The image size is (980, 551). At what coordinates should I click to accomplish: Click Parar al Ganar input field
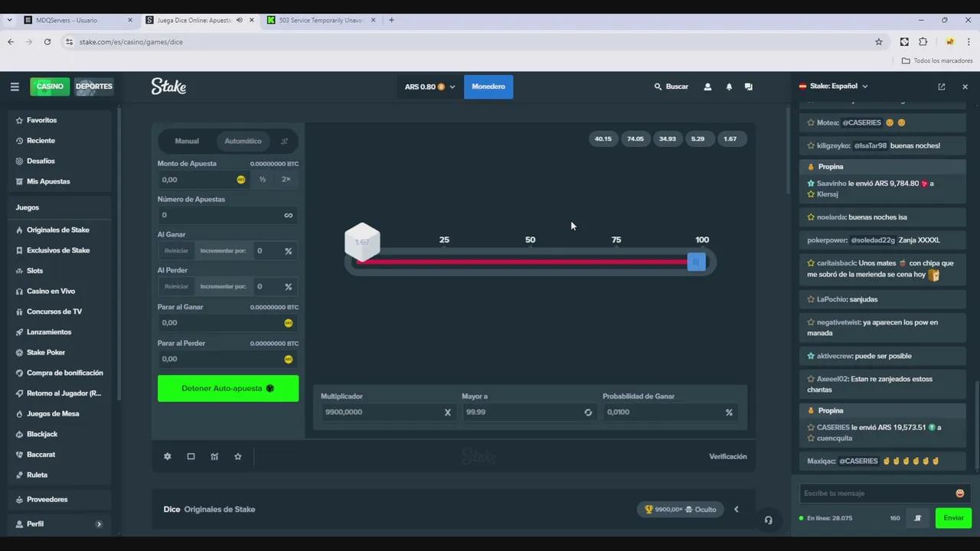tap(228, 323)
